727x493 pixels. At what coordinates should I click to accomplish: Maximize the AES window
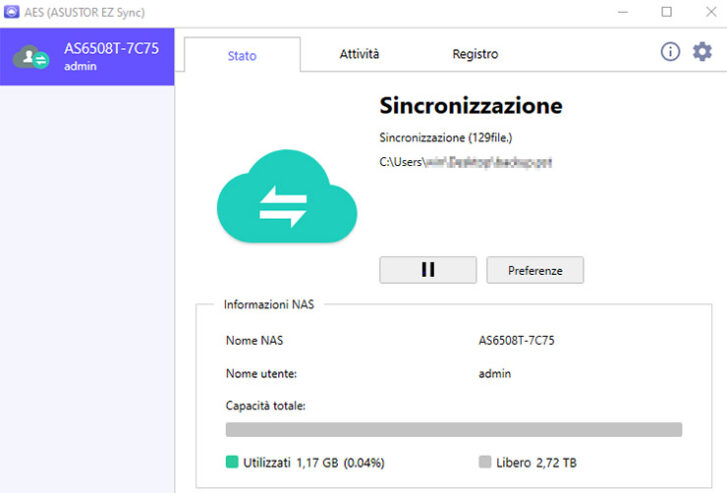(666, 12)
